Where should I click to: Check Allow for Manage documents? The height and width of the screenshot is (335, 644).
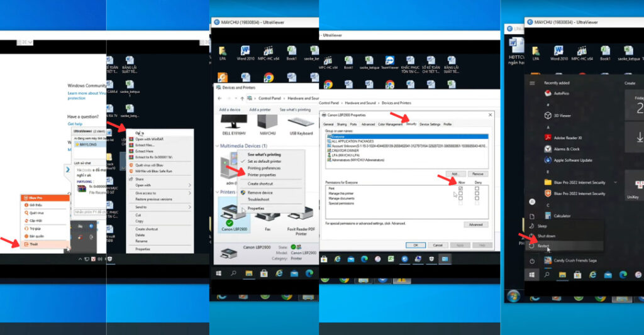click(460, 198)
